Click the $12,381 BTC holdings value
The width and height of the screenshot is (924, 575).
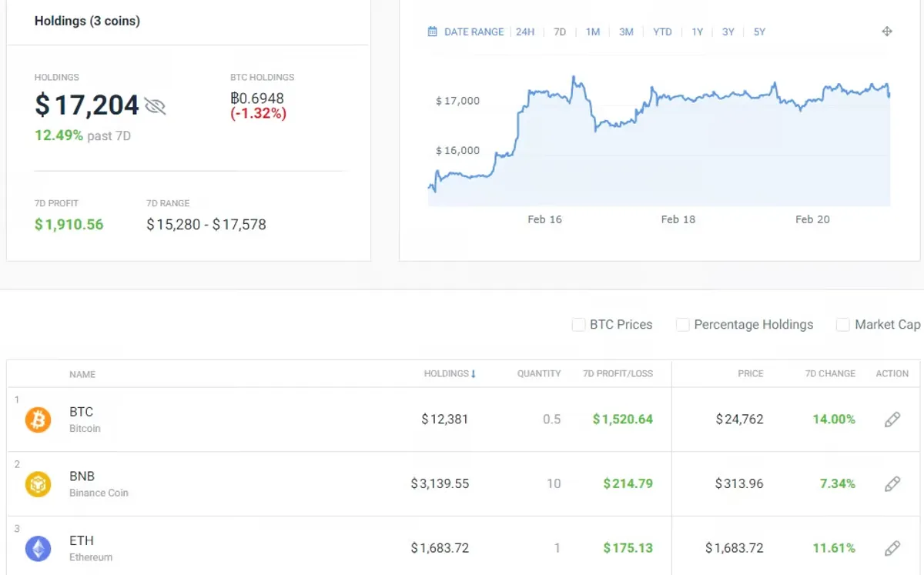pos(444,420)
